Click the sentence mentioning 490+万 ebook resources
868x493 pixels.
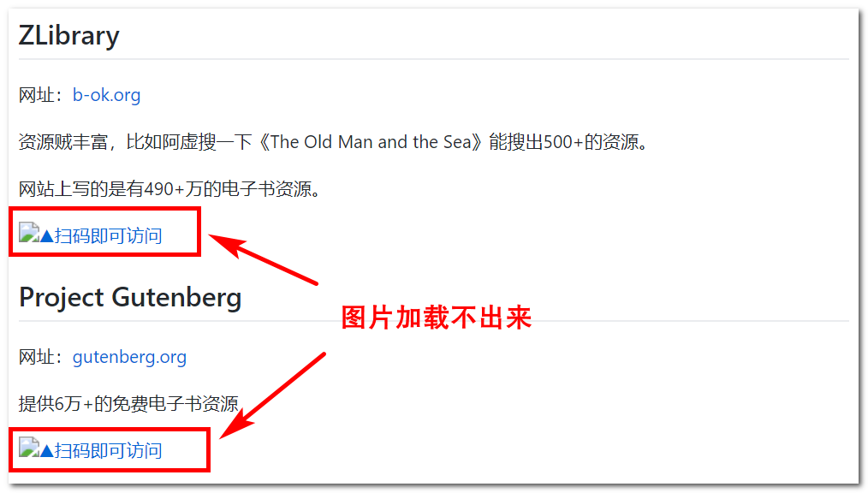point(170,189)
